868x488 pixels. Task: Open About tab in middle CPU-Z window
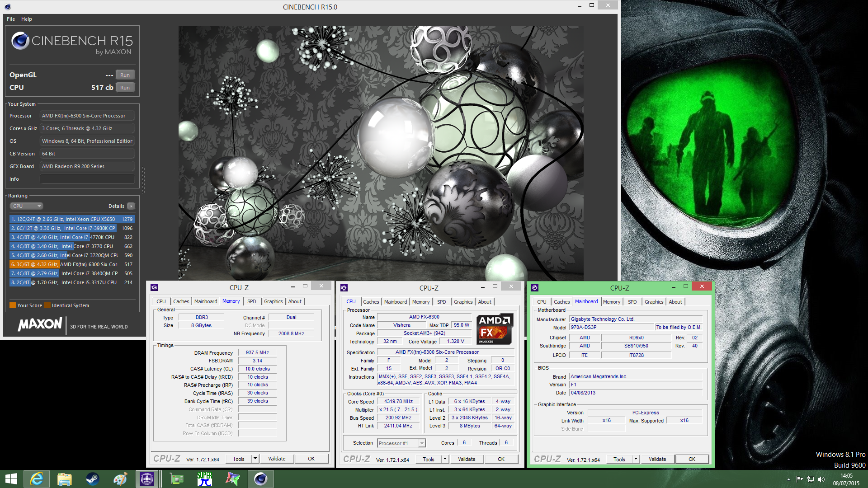(x=485, y=302)
